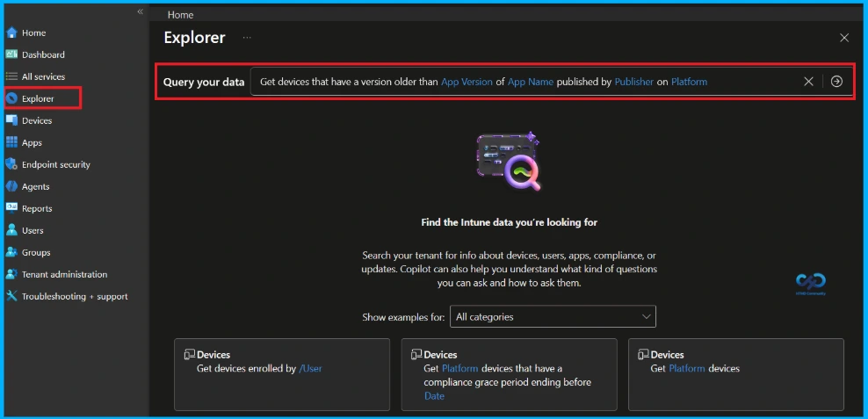
Task: Select Endpoint security in navigation
Action: [x=56, y=164]
